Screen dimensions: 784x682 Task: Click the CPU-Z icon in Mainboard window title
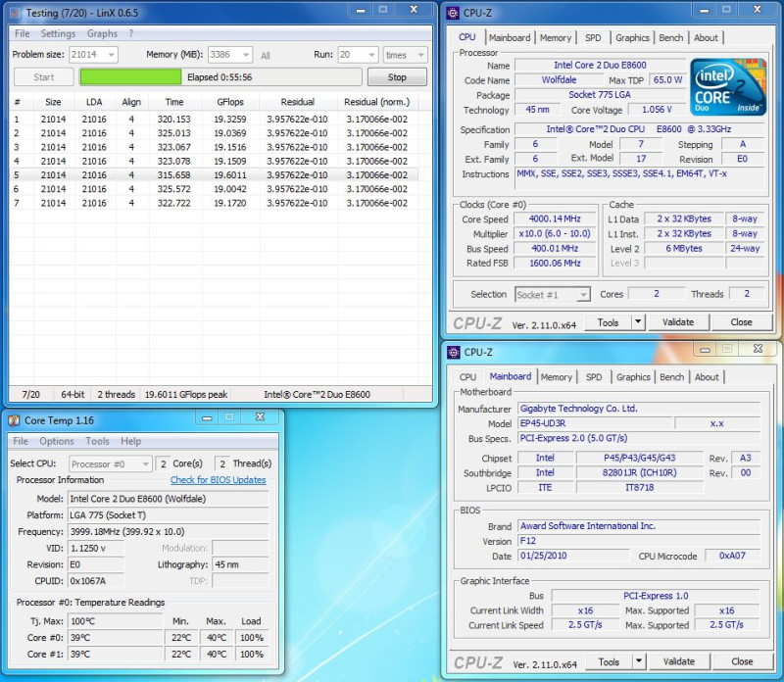(x=454, y=352)
